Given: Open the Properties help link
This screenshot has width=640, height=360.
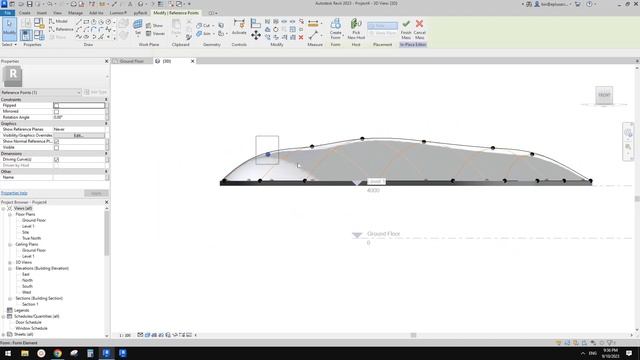Looking at the screenshot, I should pos(14,193).
